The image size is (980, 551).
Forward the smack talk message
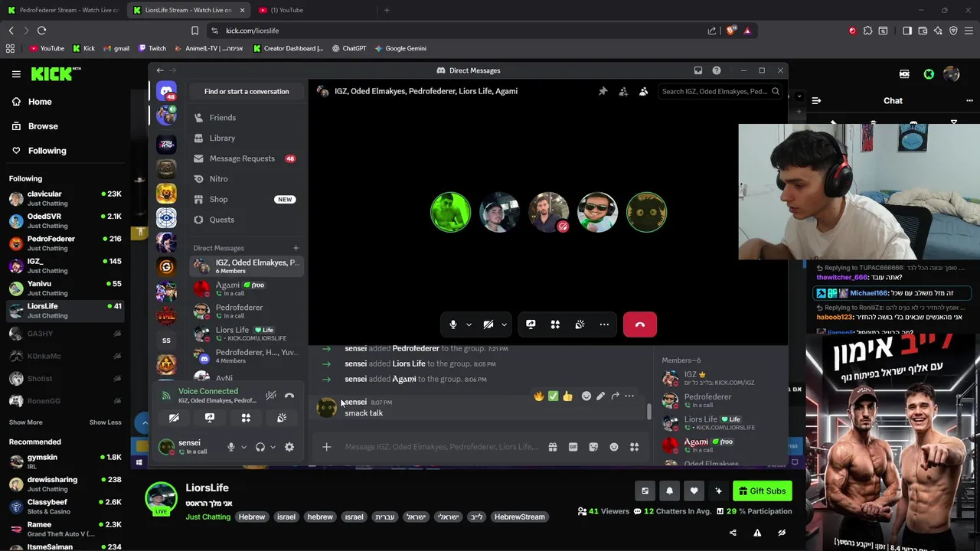click(x=615, y=396)
